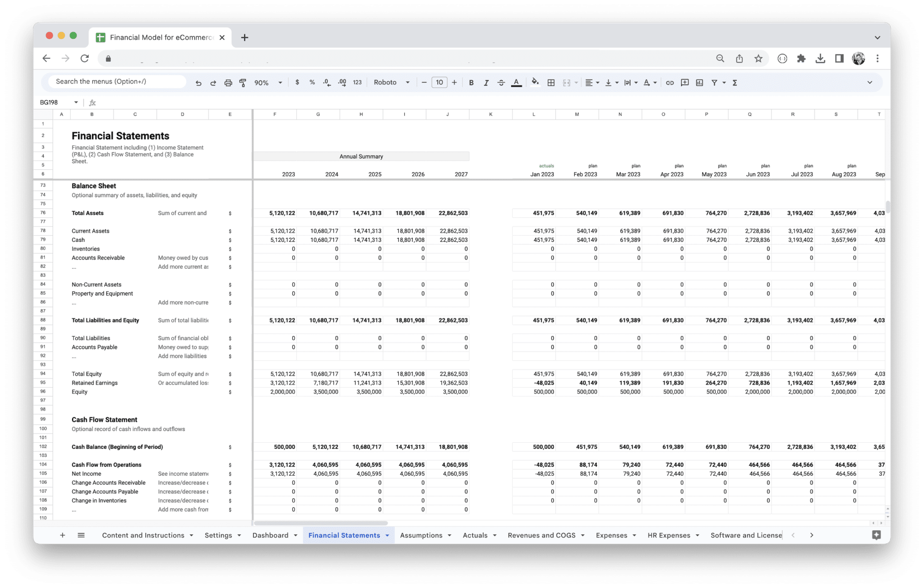Toggle bold formatting
The image size is (924, 588).
[x=471, y=83]
